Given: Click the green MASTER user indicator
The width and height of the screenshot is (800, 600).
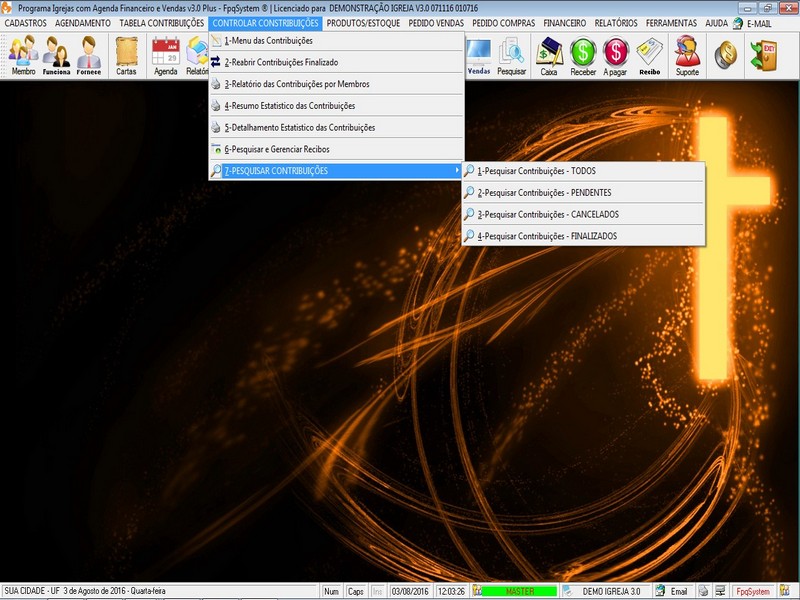Looking at the screenshot, I should (x=519, y=591).
